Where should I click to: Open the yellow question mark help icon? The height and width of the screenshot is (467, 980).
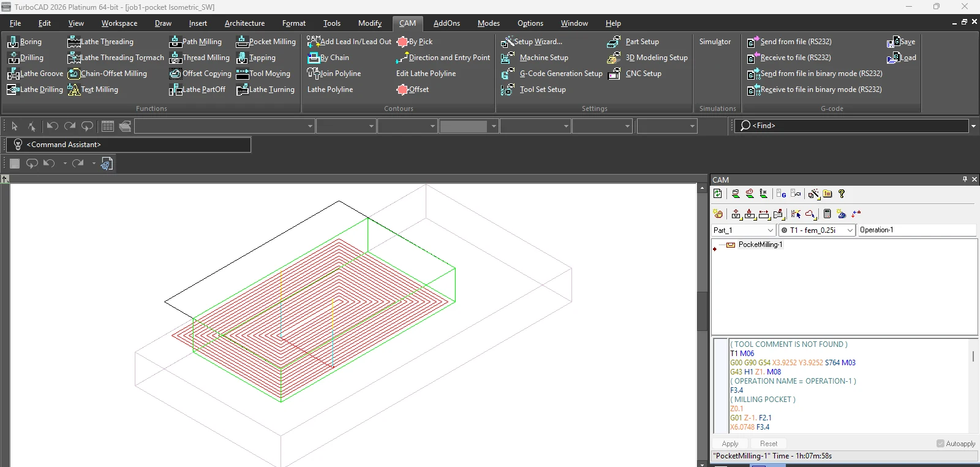842,194
